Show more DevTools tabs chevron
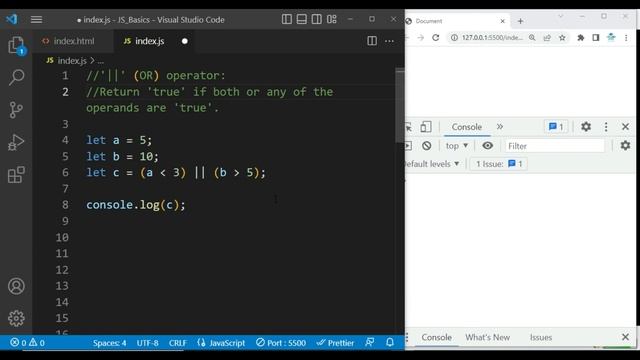 coord(500,127)
